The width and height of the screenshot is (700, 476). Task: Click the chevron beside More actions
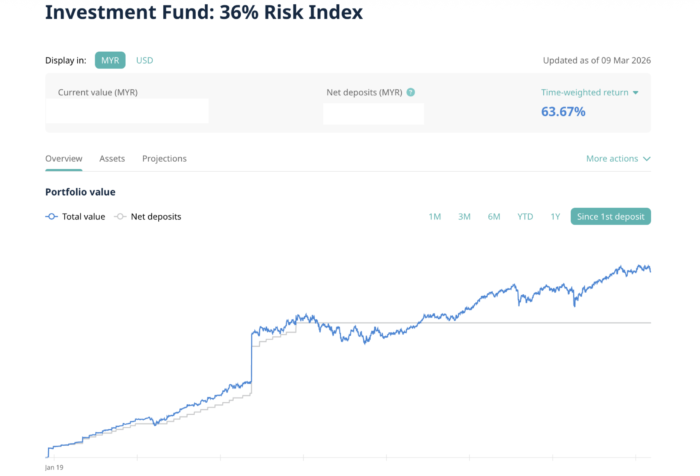(646, 159)
